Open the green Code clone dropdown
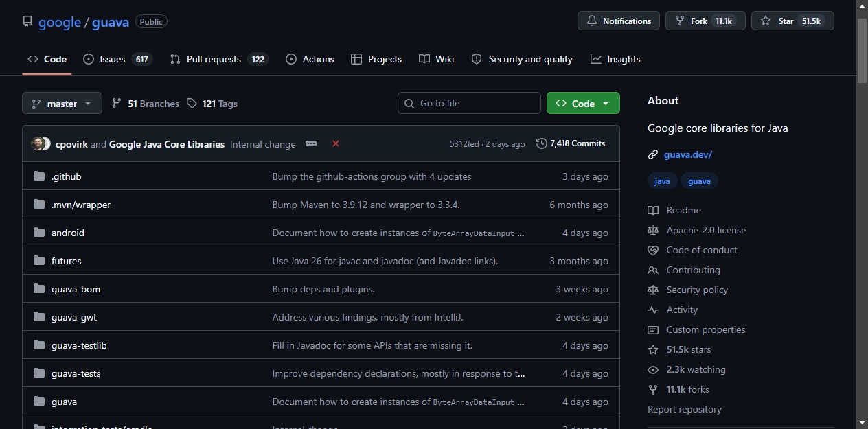Image resolution: width=868 pixels, height=429 pixels. [583, 104]
